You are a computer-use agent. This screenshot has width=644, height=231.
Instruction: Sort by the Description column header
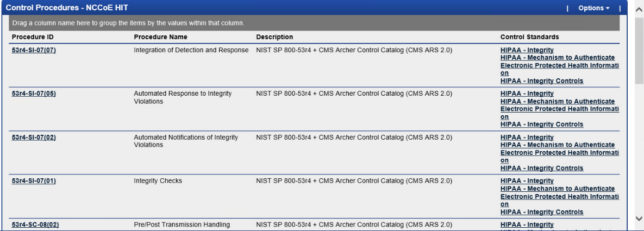coord(275,37)
